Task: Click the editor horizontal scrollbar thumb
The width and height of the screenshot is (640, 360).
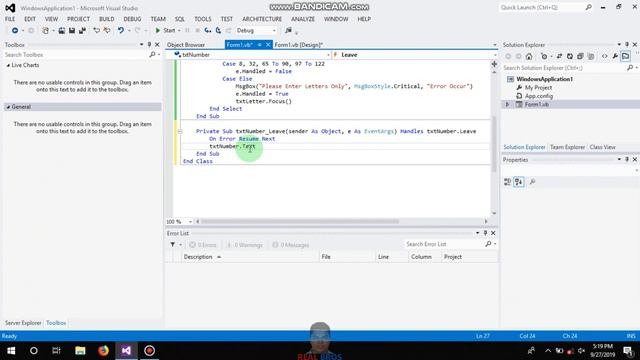Action: (x=300, y=222)
